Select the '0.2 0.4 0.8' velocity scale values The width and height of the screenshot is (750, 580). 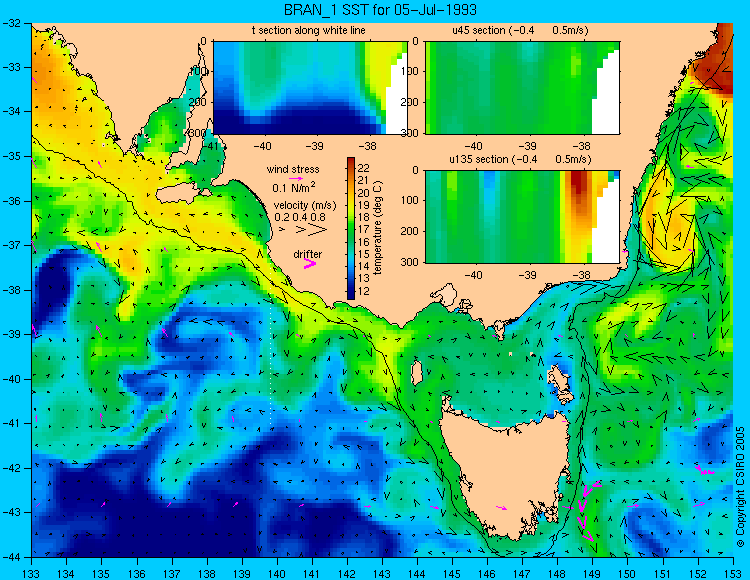tap(300, 217)
